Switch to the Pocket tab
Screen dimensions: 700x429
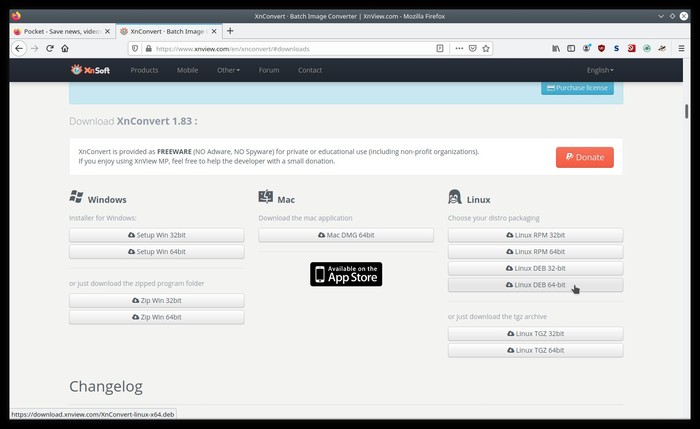pyautogui.click(x=62, y=31)
